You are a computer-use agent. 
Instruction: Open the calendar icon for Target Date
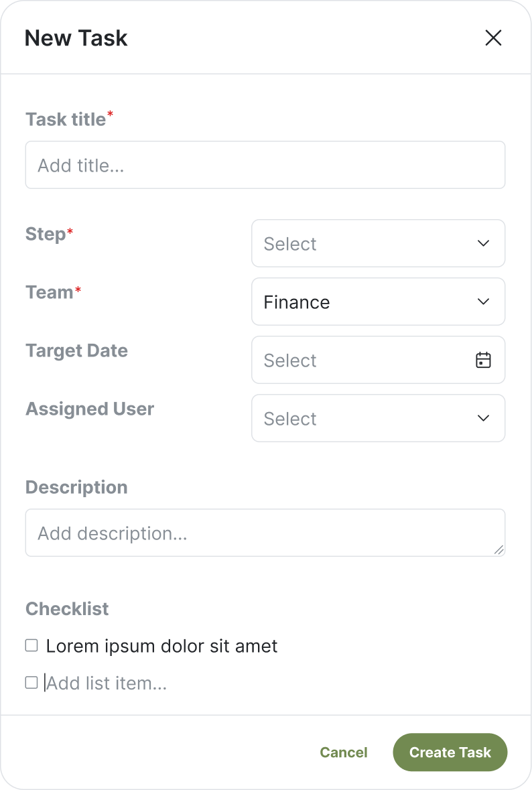click(x=483, y=360)
